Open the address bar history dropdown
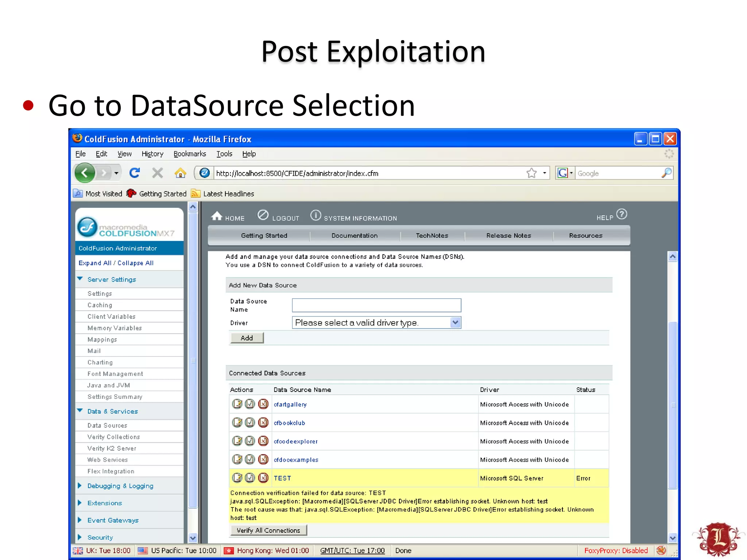The image size is (747, 560). coord(545,173)
